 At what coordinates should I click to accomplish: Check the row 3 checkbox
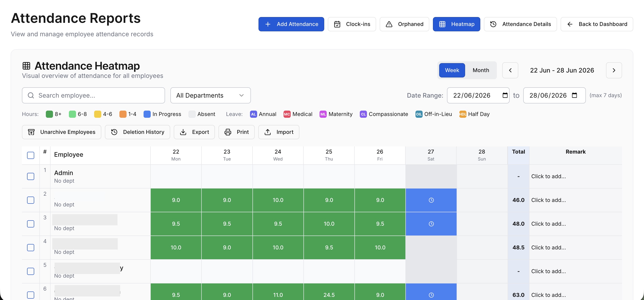pos(30,224)
